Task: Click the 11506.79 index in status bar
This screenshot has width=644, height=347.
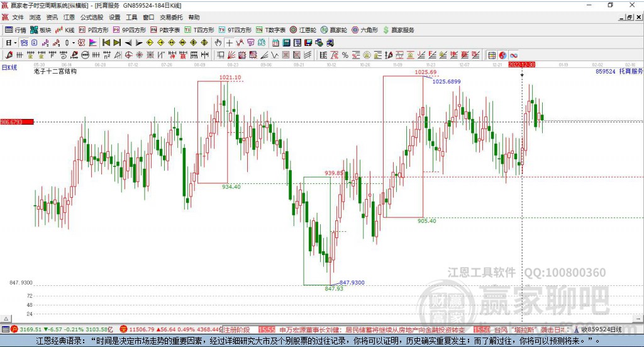Action: click(x=141, y=329)
